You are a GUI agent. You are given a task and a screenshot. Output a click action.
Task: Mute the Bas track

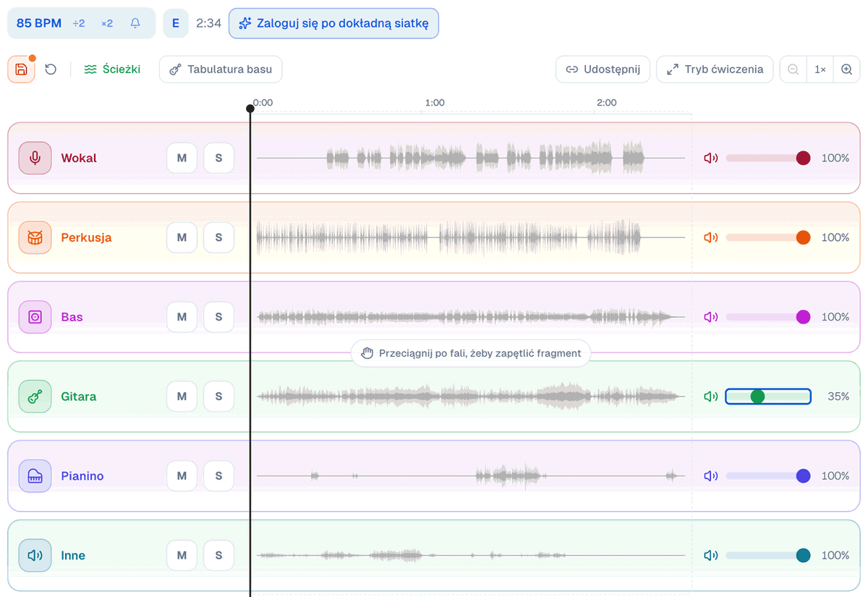click(182, 317)
